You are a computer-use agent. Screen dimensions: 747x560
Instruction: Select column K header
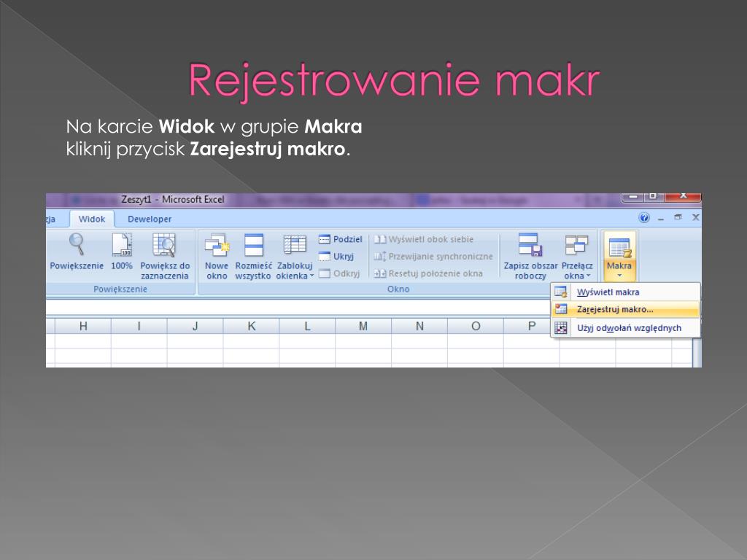252,326
